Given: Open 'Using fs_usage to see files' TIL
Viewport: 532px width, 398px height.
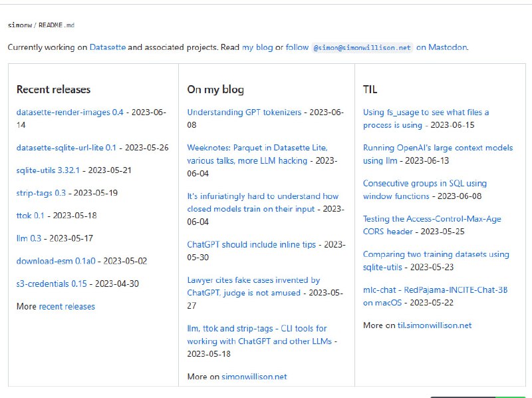Looking at the screenshot, I should coord(426,112).
